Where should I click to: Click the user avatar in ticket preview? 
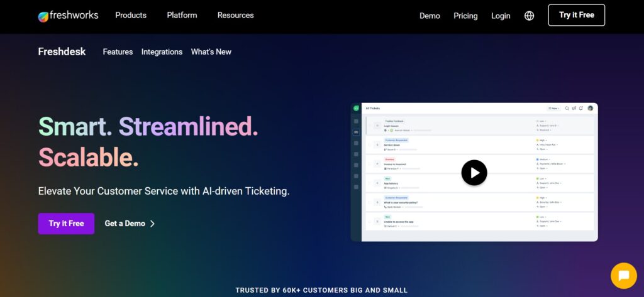590,108
